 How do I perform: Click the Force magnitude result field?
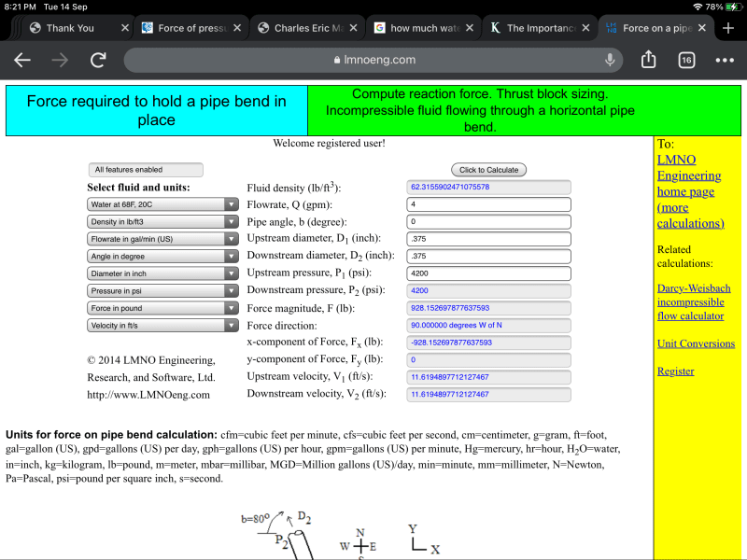(488, 308)
